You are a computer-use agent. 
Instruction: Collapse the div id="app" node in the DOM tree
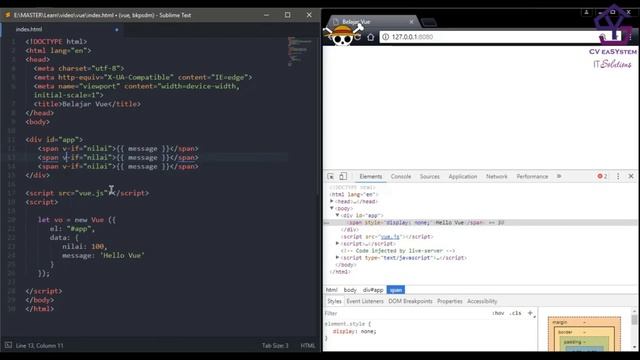pos(338,215)
